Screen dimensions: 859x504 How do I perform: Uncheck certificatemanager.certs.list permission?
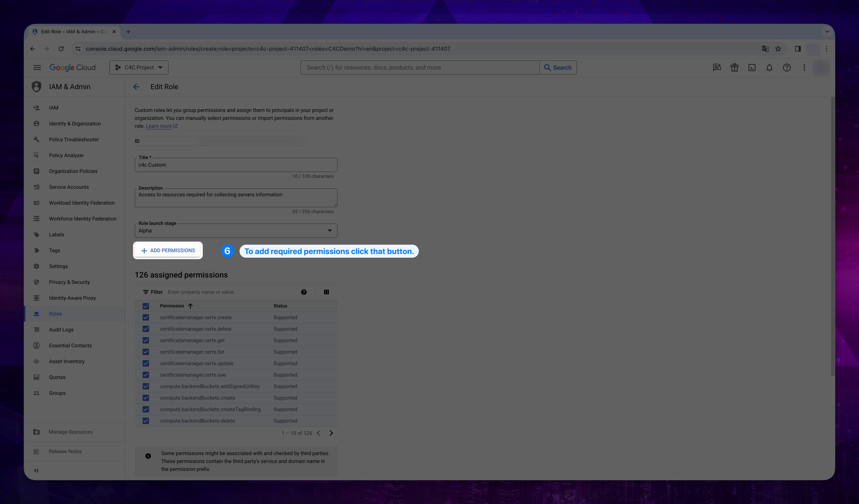pyautogui.click(x=146, y=352)
